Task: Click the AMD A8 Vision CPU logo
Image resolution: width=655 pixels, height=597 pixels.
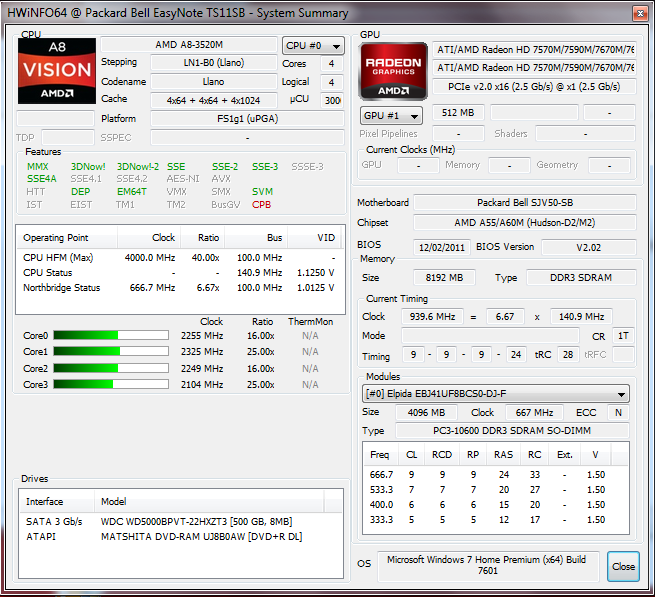Action: 57,71
